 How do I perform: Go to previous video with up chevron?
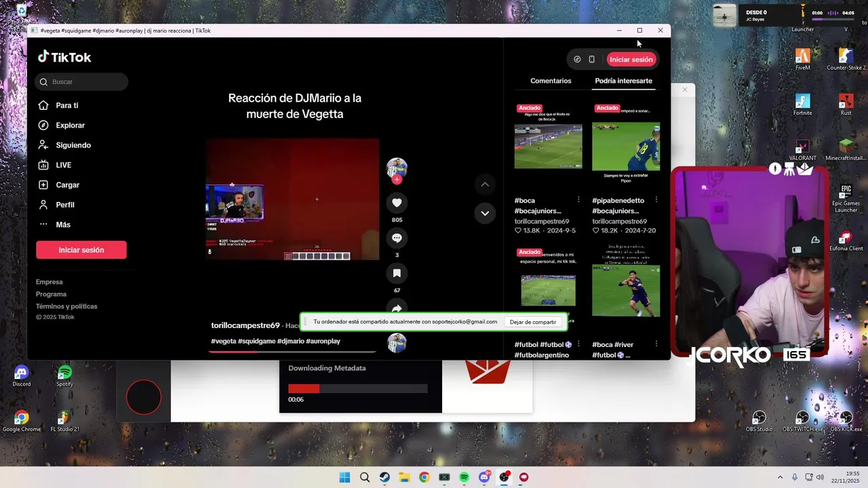coord(485,184)
